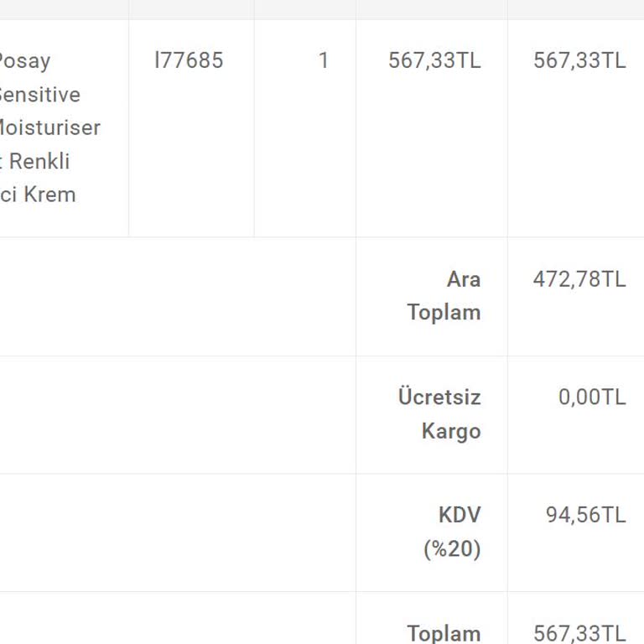Select the 472,78TL subtotal amount
Screen dimensions: 644x644
coord(579,279)
